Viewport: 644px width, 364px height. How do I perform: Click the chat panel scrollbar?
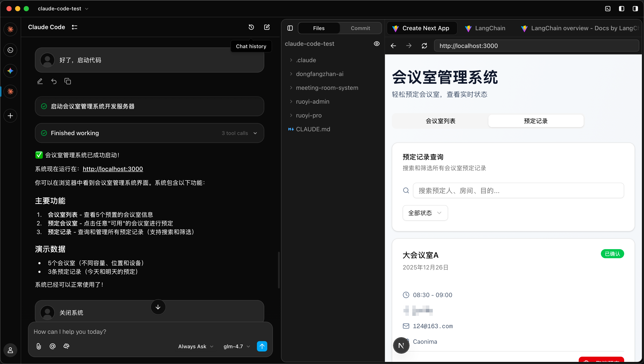coord(278,270)
